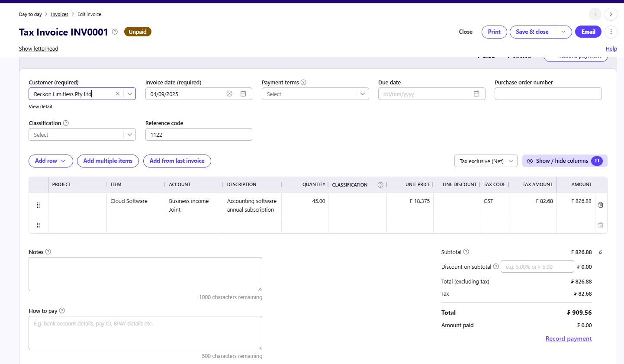Open Payment terms dropdown

[x=363, y=94]
